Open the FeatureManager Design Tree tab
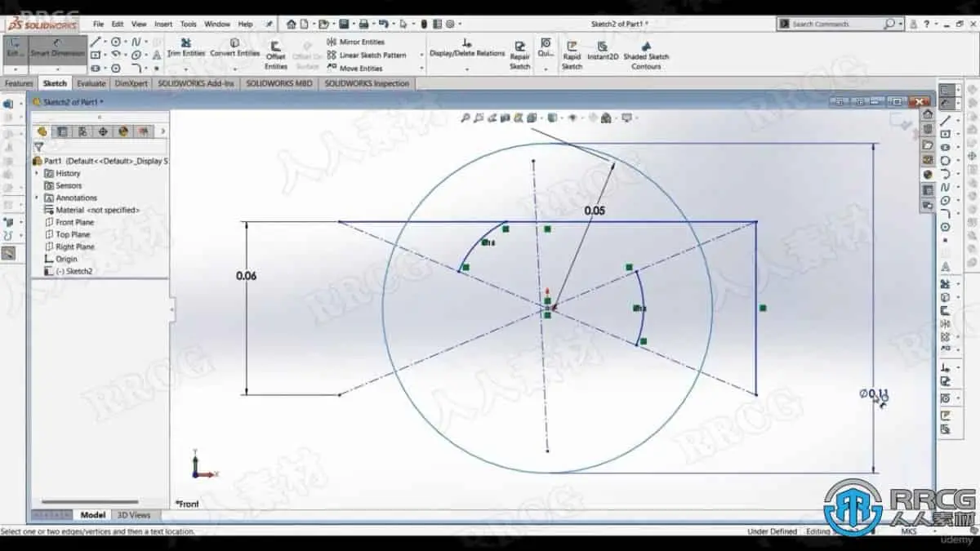Viewport: 980px width, 551px height. (x=42, y=131)
